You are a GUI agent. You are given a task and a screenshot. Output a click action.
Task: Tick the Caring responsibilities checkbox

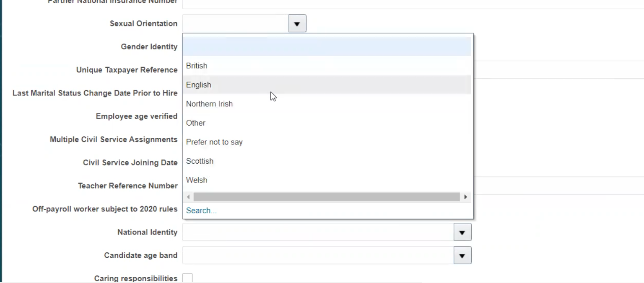(x=187, y=278)
